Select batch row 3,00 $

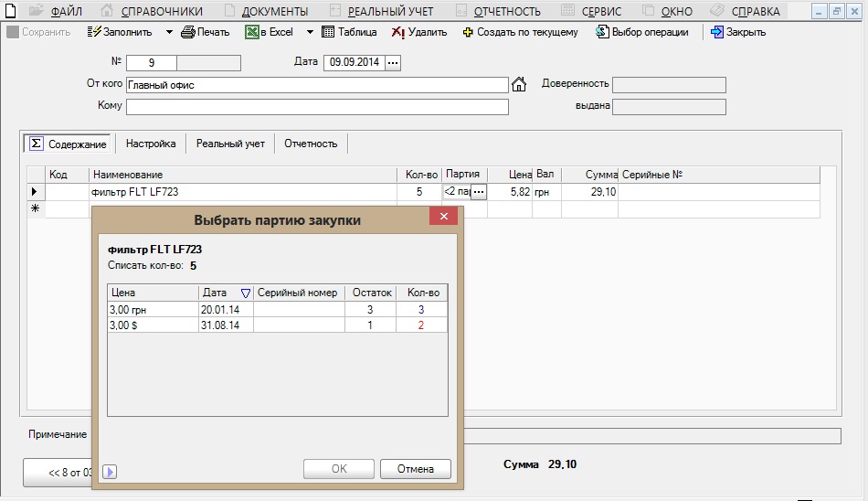click(x=278, y=325)
